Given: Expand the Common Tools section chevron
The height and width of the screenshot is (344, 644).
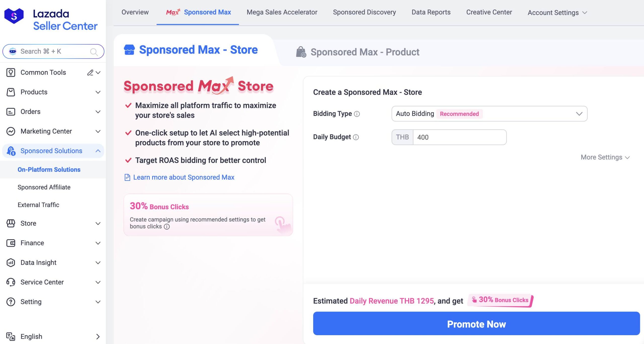Looking at the screenshot, I should [98, 73].
